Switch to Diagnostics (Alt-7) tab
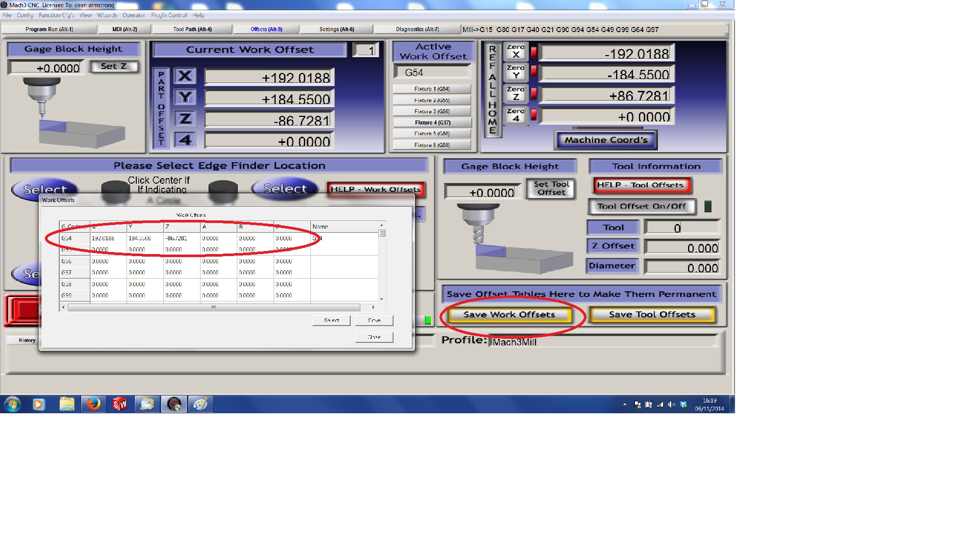 coord(417,30)
